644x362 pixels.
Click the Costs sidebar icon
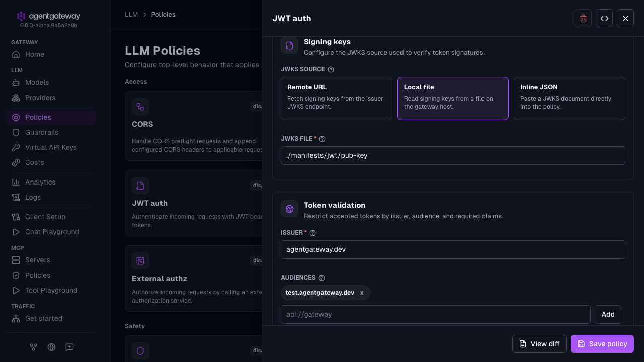tap(16, 162)
